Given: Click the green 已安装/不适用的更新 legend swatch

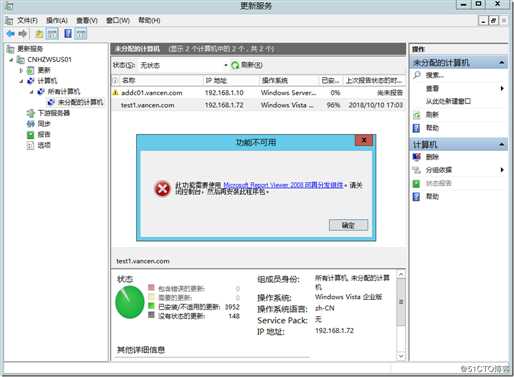Looking at the screenshot, I should (x=151, y=306).
